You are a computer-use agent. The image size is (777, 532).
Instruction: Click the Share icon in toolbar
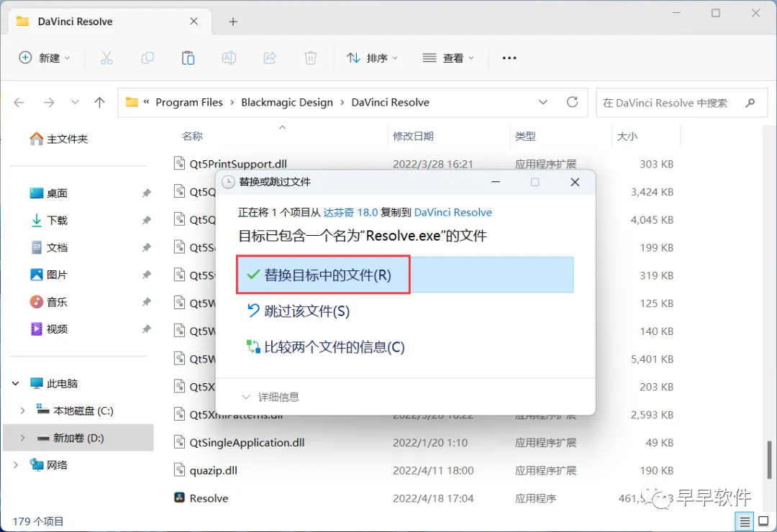(270, 58)
